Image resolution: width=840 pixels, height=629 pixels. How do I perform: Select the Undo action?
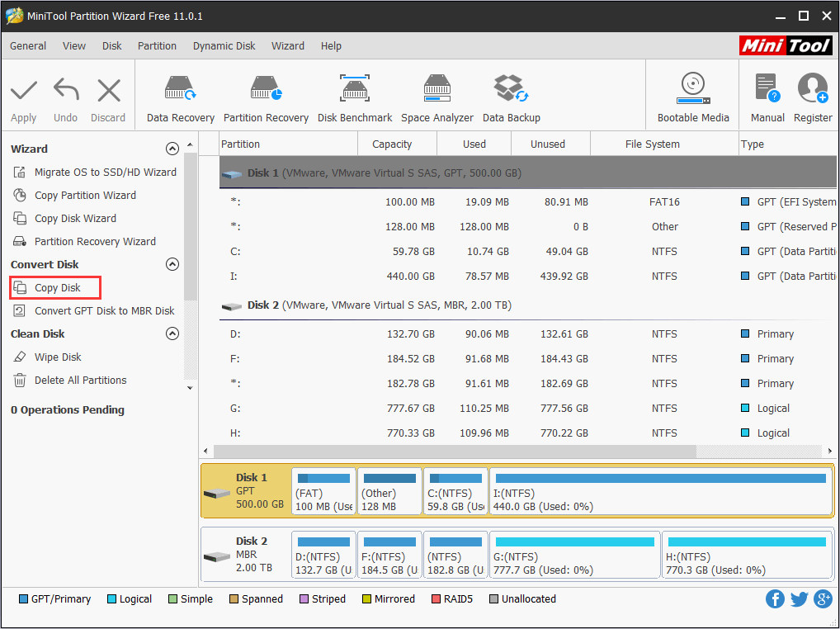65,94
